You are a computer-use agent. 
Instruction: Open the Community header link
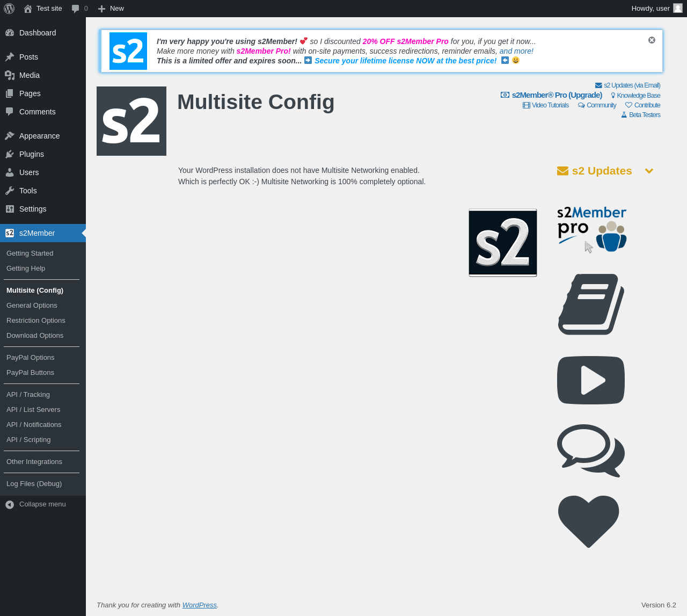[597, 105]
